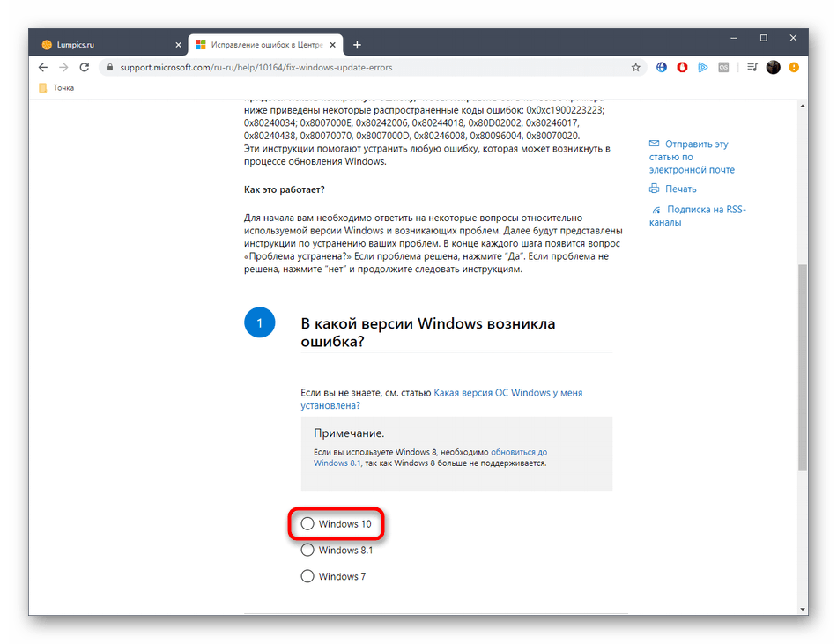
Task: Click the browser forward arrow
Action: [63, 67]
